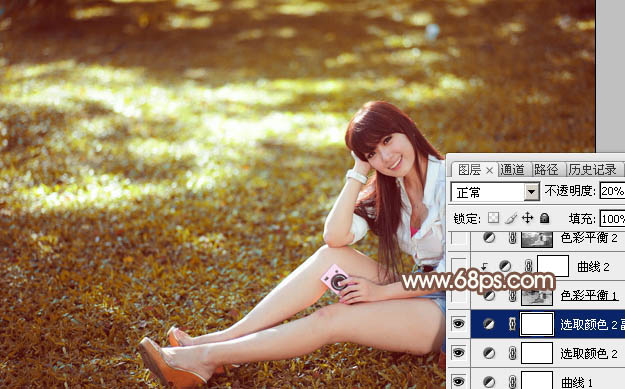Select 曲线 2 layer mask thumbnail
The width and height of the screenshot is (625, 389).
point(553,266)
